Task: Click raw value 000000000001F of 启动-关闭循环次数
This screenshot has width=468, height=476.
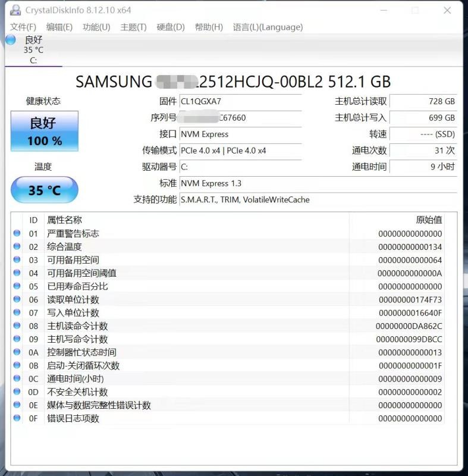Action: click(410, 365)
